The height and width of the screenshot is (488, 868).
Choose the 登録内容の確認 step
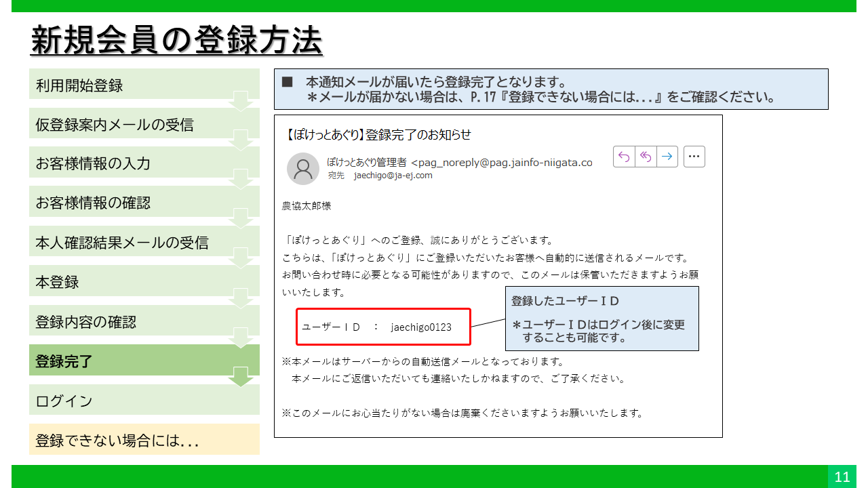coord(144,322)
